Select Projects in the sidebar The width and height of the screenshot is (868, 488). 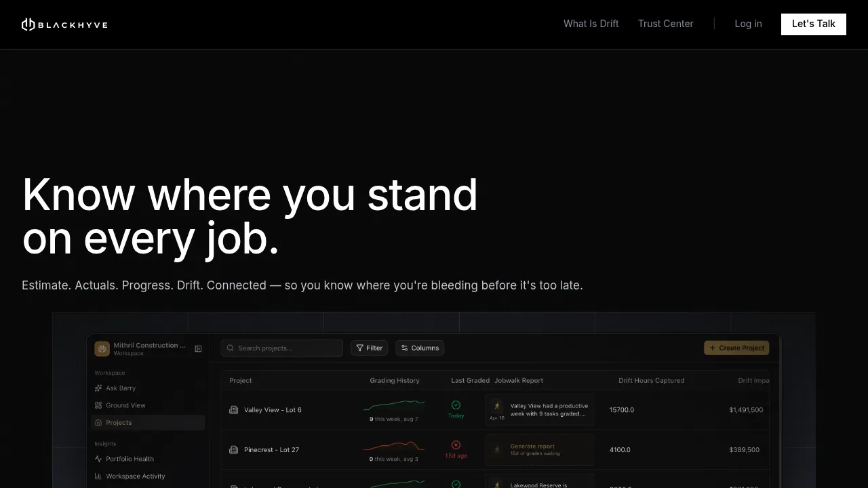pyautogui.click(x=148, y=422)
